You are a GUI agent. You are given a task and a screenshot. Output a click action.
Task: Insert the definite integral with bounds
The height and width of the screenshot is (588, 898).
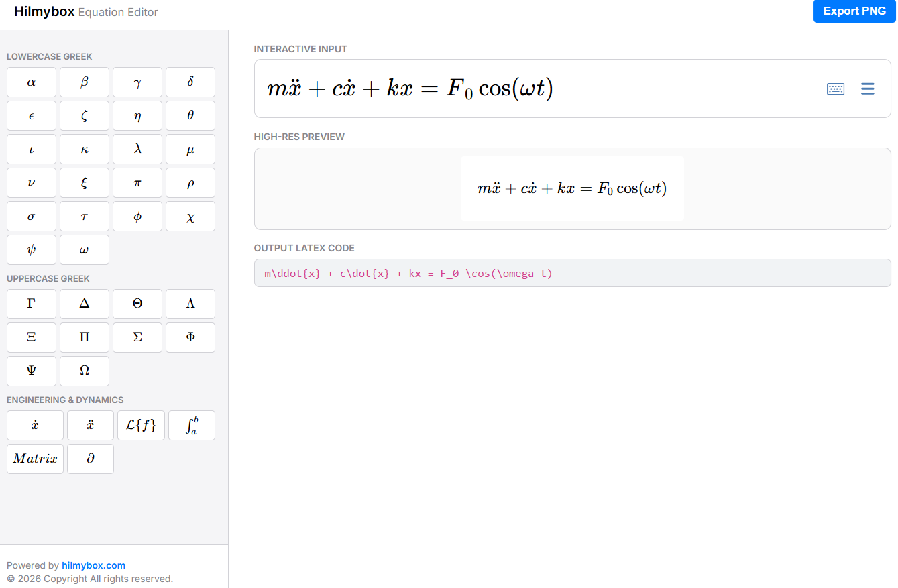click(191, 425)
